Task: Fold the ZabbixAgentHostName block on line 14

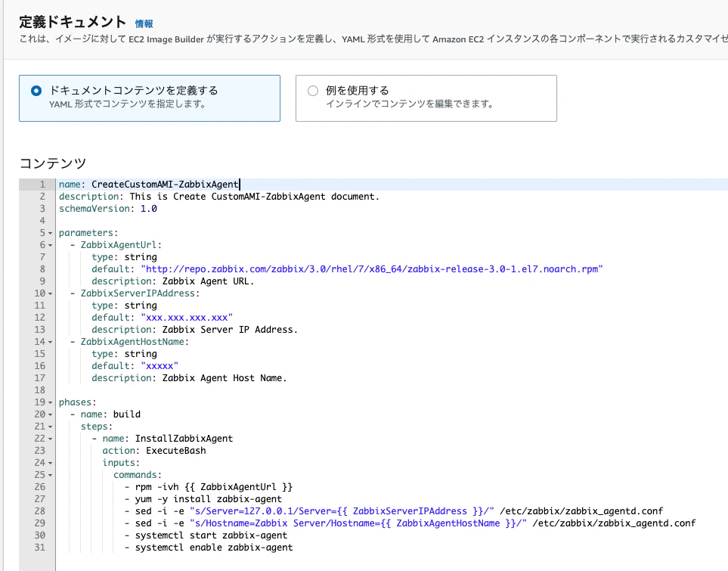Action: tap(50, 342)
